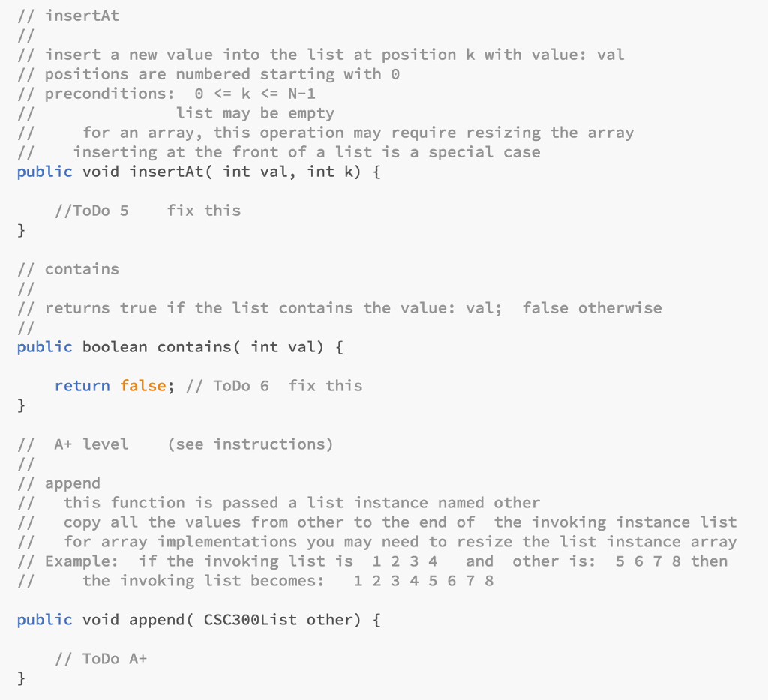This screenshot has height=700, width=768.
Task: Click the "//ToDo 5" comment text
Action: coord(91,211)
